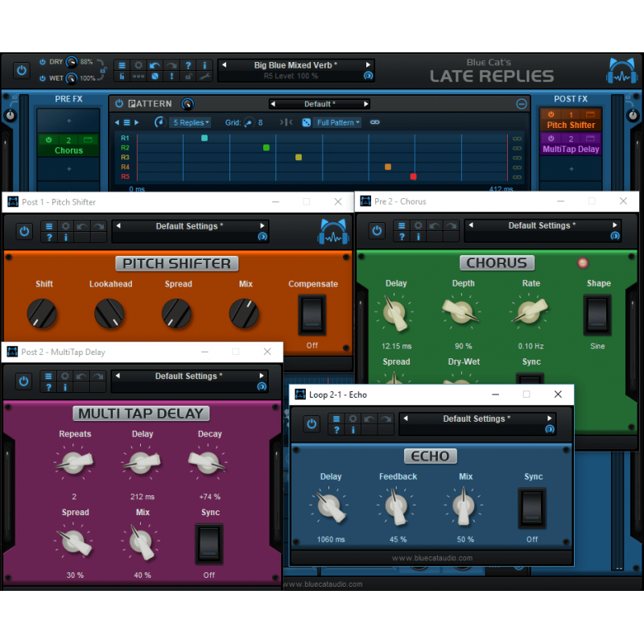Toggle the Sync switch in the Echo window
The image size is (644, 644).
click(x=532, y=508)
